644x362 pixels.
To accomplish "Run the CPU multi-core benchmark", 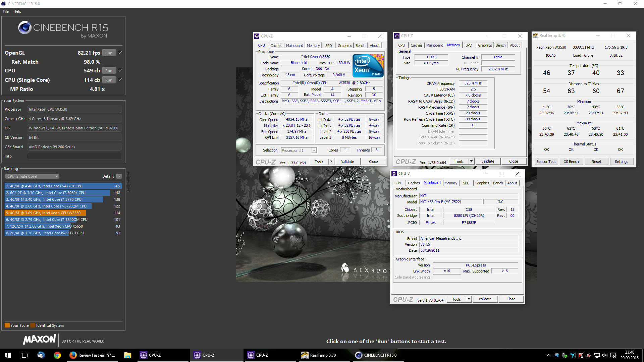I will pyautogui.click(x=109, y=70).
